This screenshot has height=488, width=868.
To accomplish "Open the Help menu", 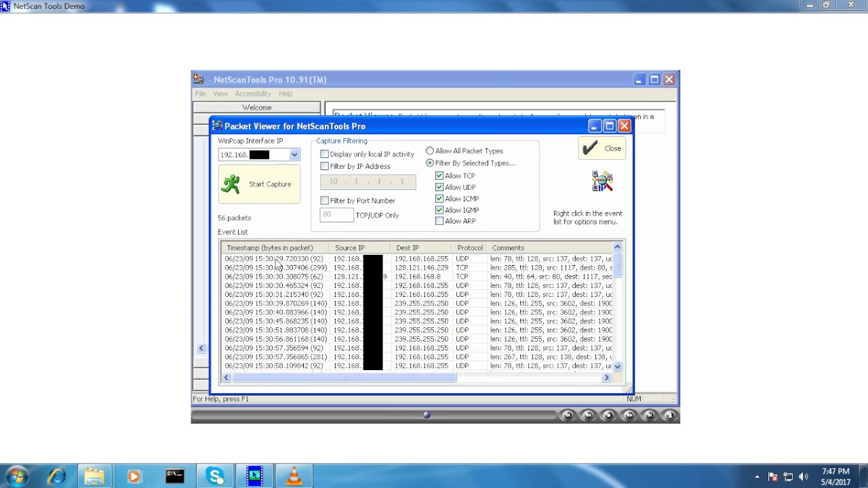I will point(285,94).
